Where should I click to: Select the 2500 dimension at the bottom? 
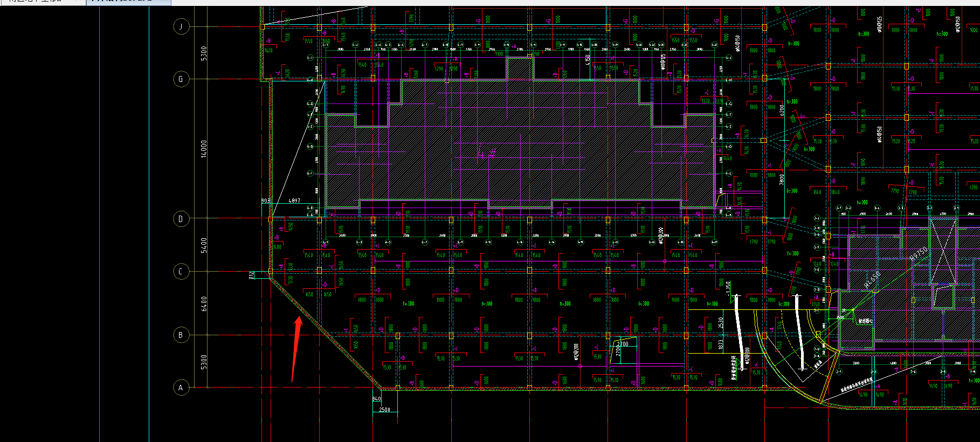coord(384,410)
